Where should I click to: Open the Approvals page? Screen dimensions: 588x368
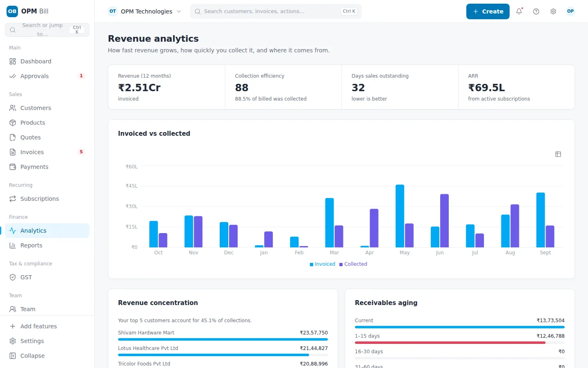[x=47, y=76]
